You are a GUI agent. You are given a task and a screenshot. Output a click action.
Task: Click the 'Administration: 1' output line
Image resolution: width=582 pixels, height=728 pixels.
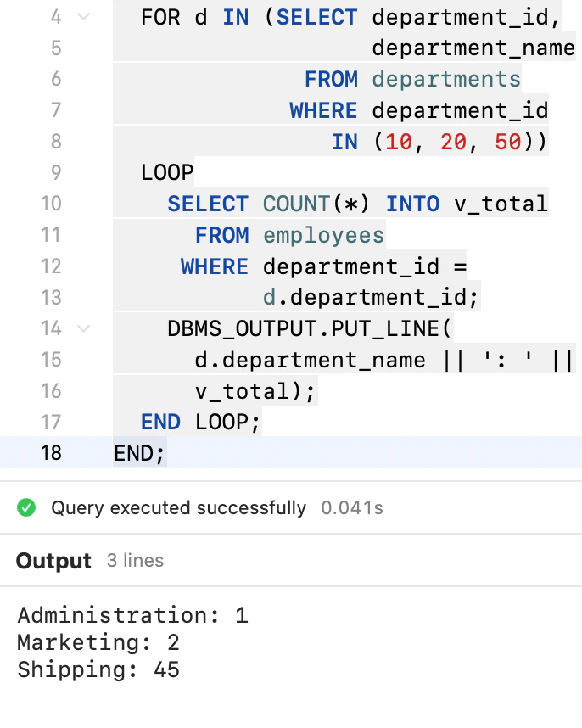pos(132,615)
